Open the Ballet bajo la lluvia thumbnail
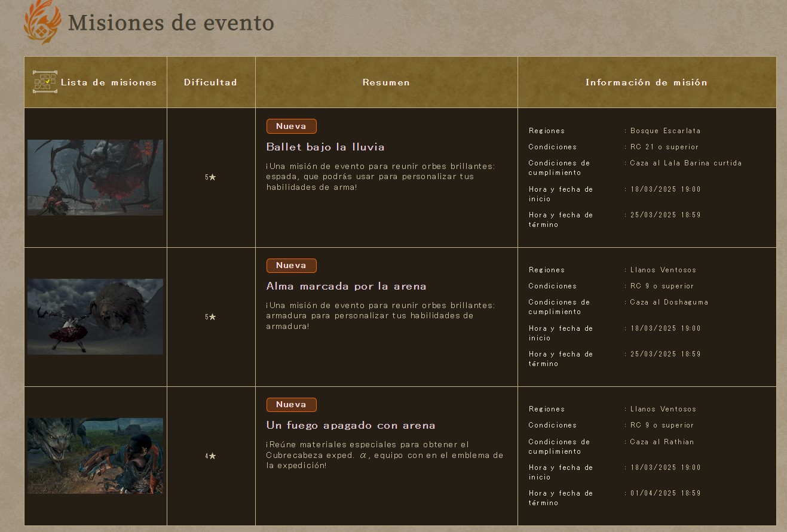Image resolution: width=787 pixels, height=532 pixels. coord(95,177)
